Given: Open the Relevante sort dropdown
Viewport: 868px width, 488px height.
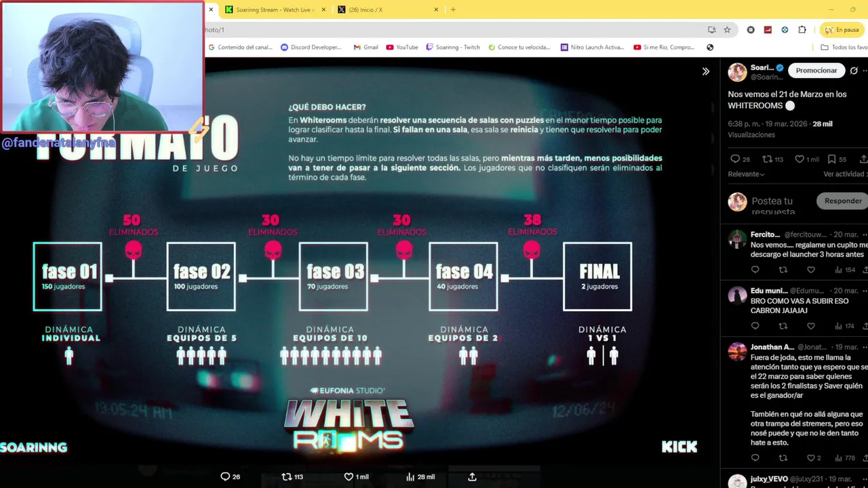Looking at the screenshot, I should coord(747,174).
